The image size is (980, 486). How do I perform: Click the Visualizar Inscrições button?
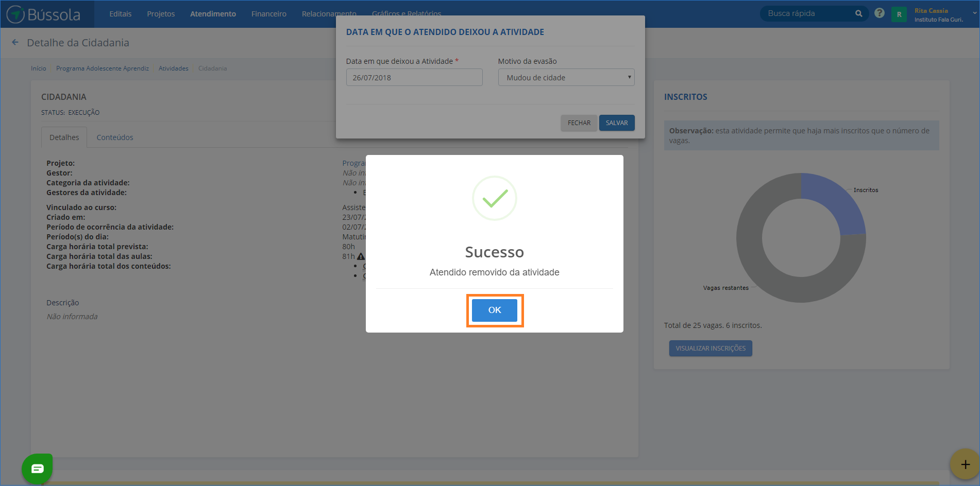click(710, 349)
